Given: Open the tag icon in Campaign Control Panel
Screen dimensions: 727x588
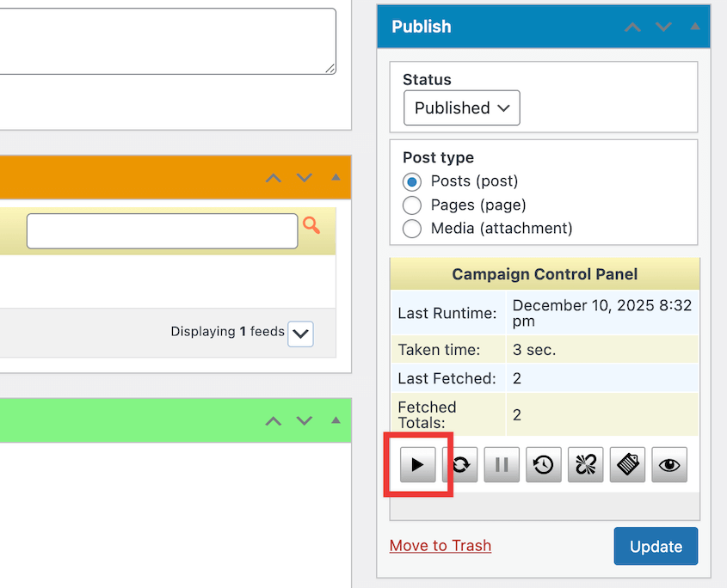Looking at the screenshot, I should (626, 464).
